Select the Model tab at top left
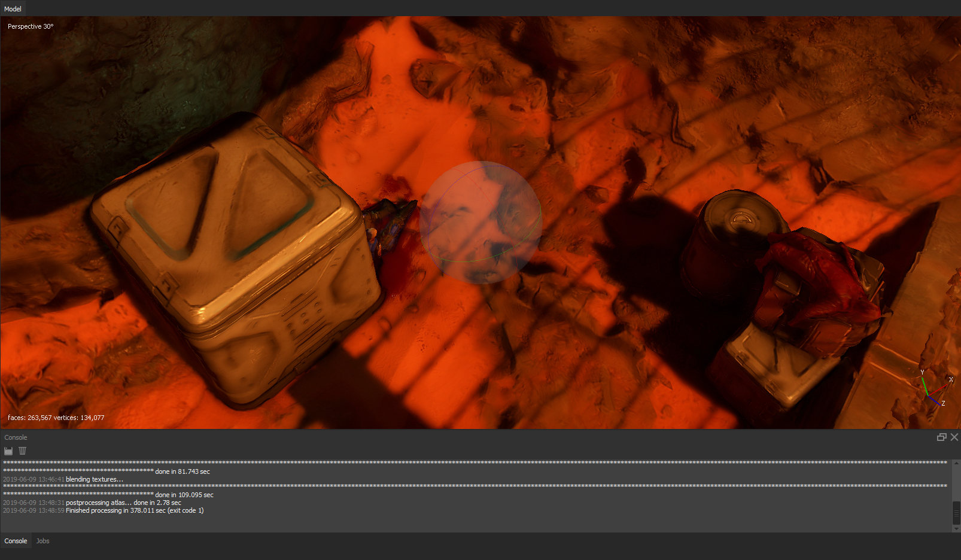Image resolution: width=961 pixels, height=560 pixels. coord(13,8)
